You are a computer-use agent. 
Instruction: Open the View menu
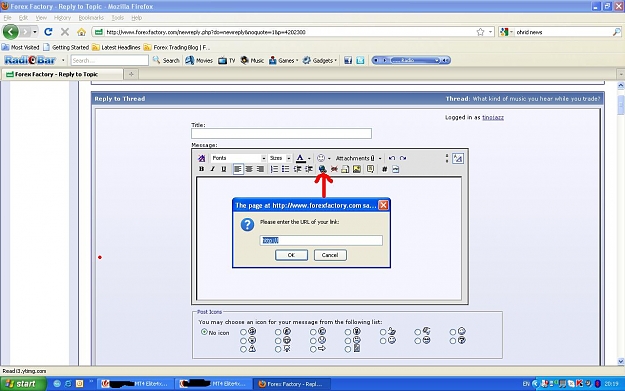41,18
